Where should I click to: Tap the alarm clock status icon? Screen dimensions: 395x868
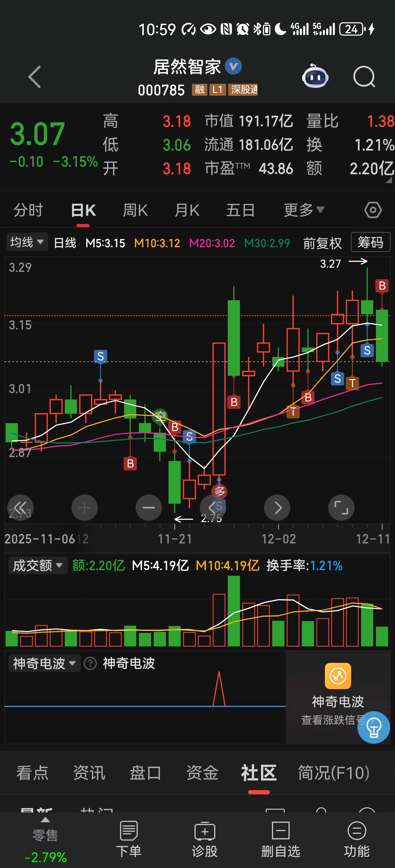(243, 29)
